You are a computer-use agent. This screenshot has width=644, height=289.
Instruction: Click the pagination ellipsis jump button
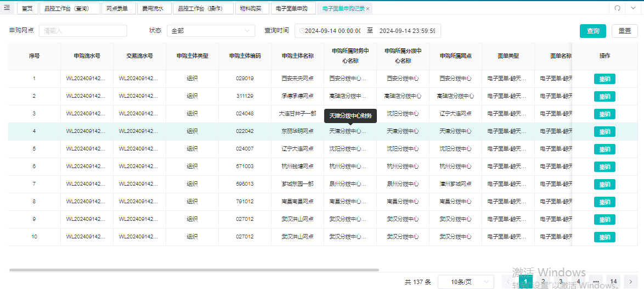tap(596, 282)
